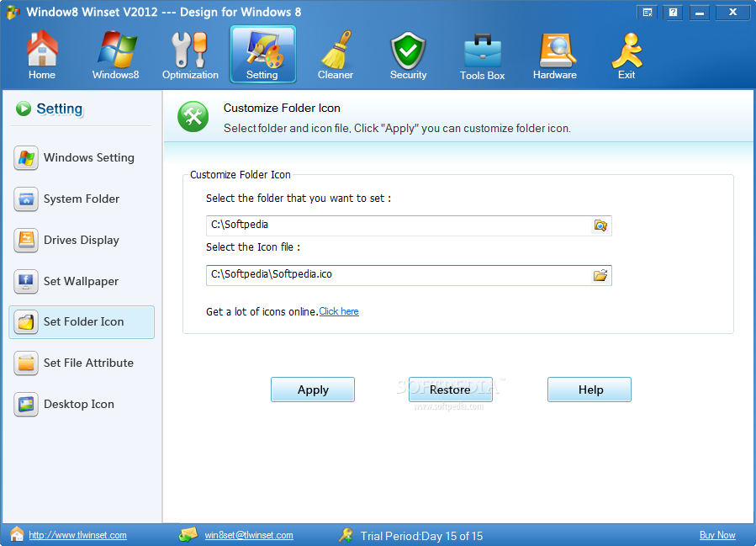Select Drives Display in the sidebar
Viewport: 756px width, 546px height.
point(82,241)
